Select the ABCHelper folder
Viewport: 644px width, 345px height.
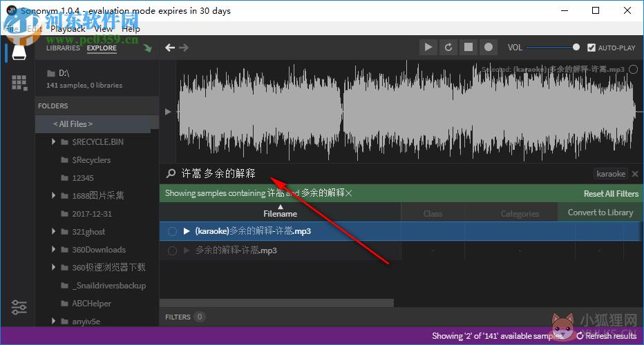pos(91,304)
